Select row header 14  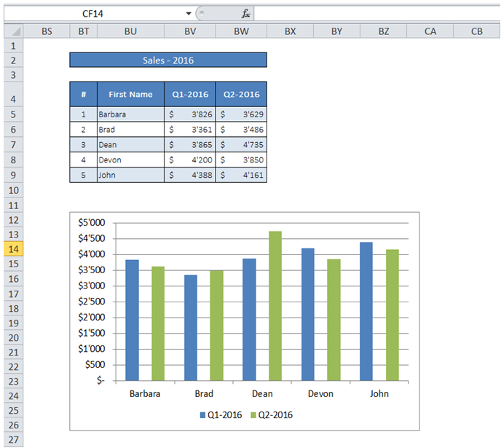coord(13,249)
